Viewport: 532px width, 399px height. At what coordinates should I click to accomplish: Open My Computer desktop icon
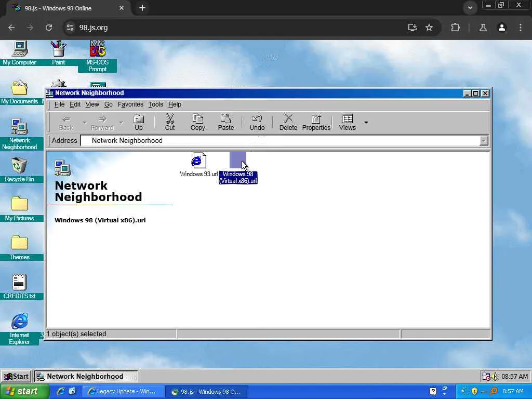pos(20,53)
